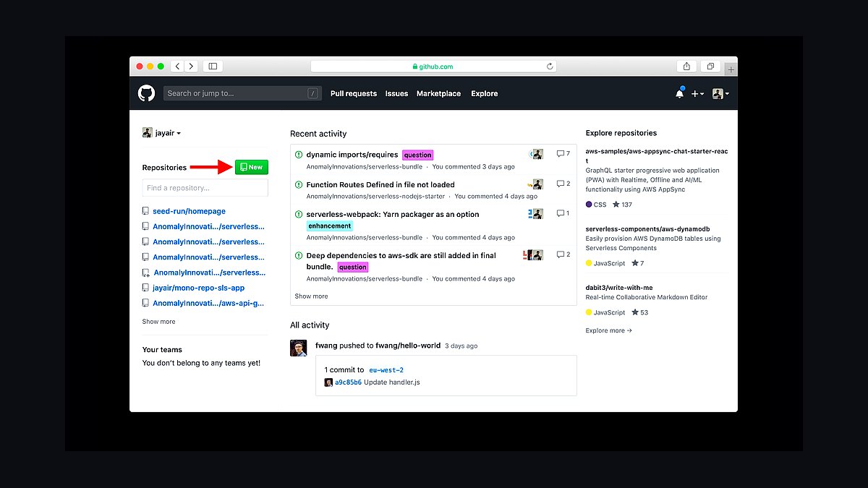The width and height of the screenshot is (868, 488).
Task: Open the user avatar menu in header
Action: click(720, 94)
